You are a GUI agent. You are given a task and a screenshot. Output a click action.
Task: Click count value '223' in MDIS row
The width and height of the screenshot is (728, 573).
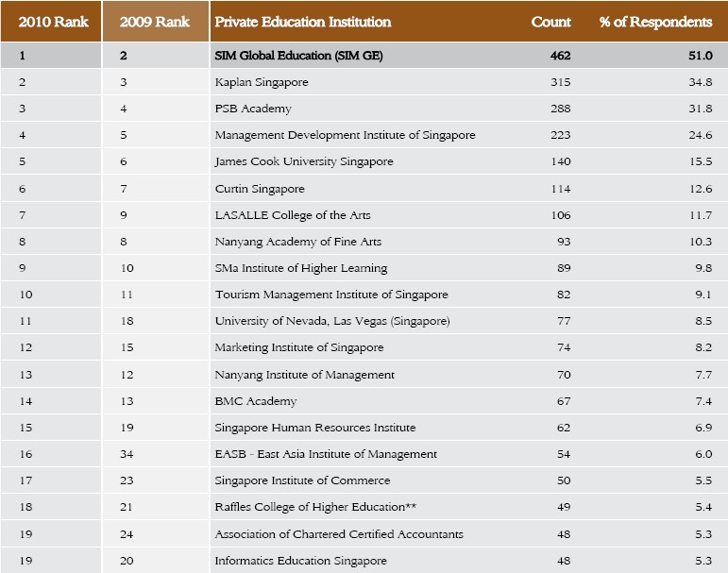(560, 135)
